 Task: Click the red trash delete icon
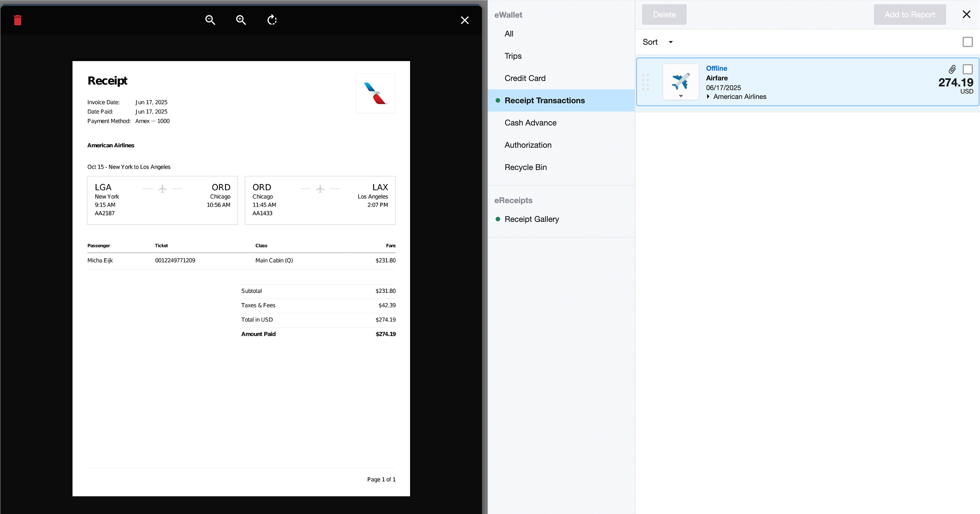pyautogui.click(x=18, y=20)
